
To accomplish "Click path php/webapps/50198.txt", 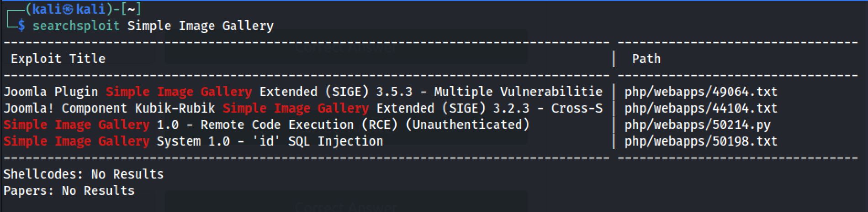I will tap(701, 141).
